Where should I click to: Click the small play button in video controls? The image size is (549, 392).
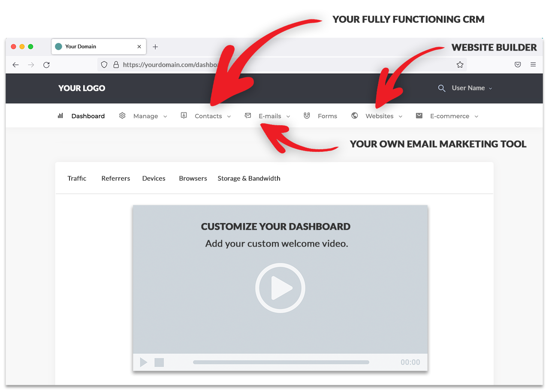pyautogui.click(x=144, y=362)
